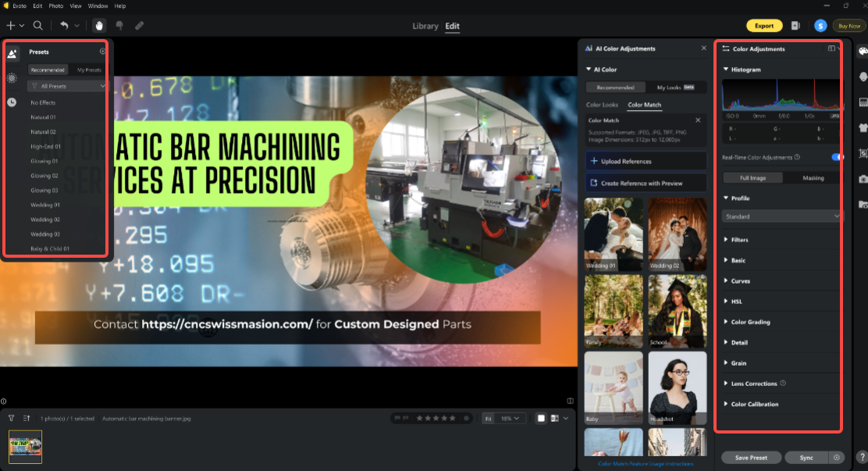The image size is (868, 471).
Task: Open the crop tool panel icon
Action: [863, 154]
